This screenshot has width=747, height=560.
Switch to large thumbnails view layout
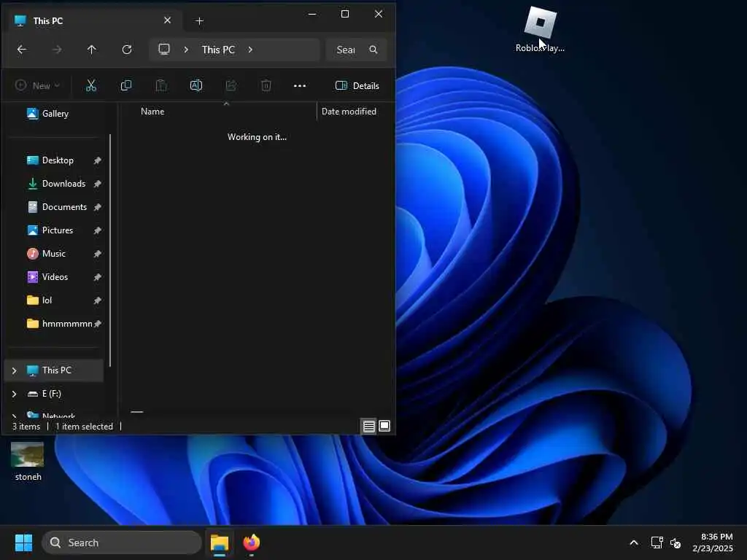point(384,426)
